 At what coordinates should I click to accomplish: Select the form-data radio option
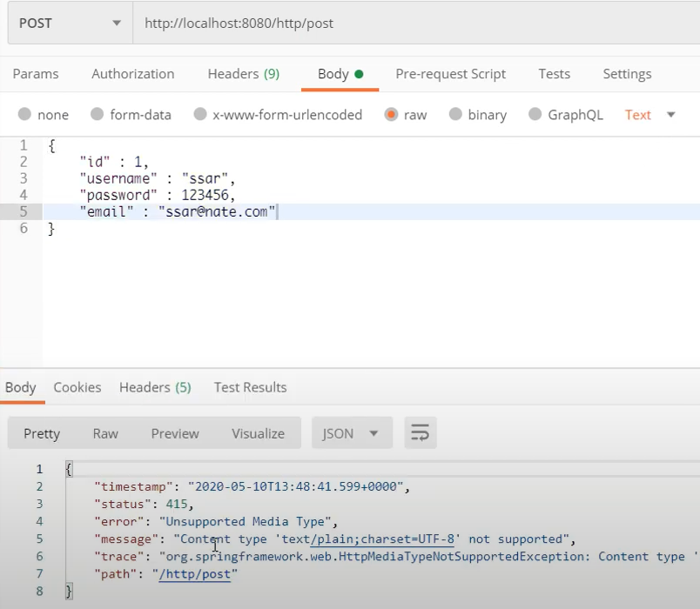pos(131,115)
